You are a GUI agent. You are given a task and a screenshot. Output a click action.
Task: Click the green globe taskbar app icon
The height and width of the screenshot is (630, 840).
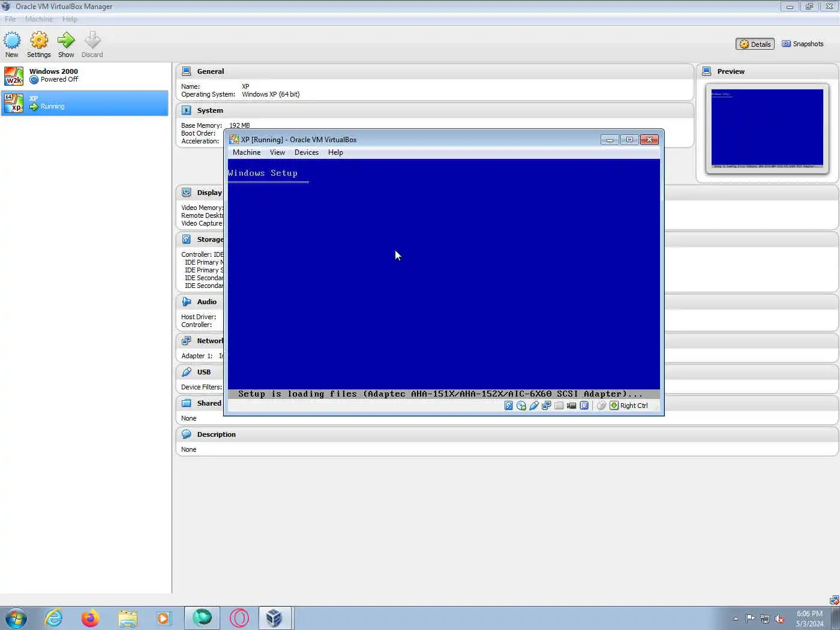(202, 618)
